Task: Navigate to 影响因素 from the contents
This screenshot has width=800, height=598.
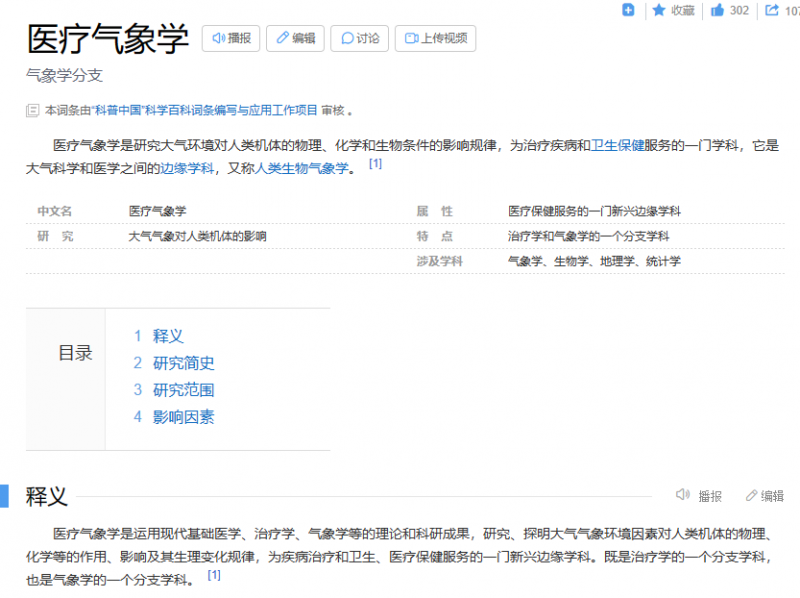Action: point(183,417)
